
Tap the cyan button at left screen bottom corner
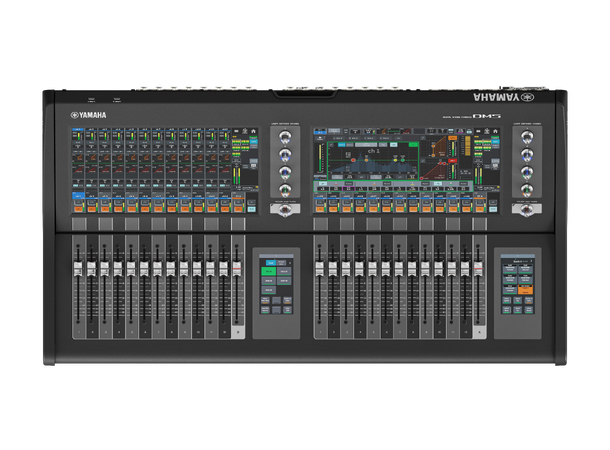point(252,210)
